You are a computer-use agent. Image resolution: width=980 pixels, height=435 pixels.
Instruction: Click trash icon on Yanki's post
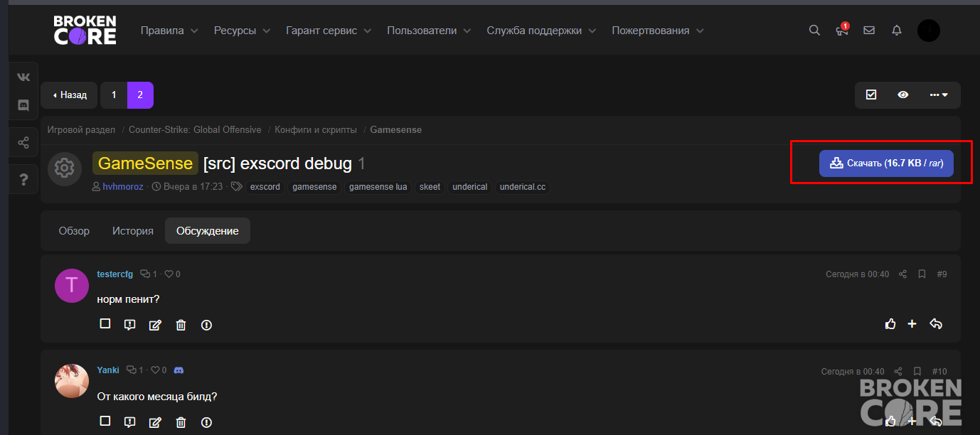click(181, 422)
